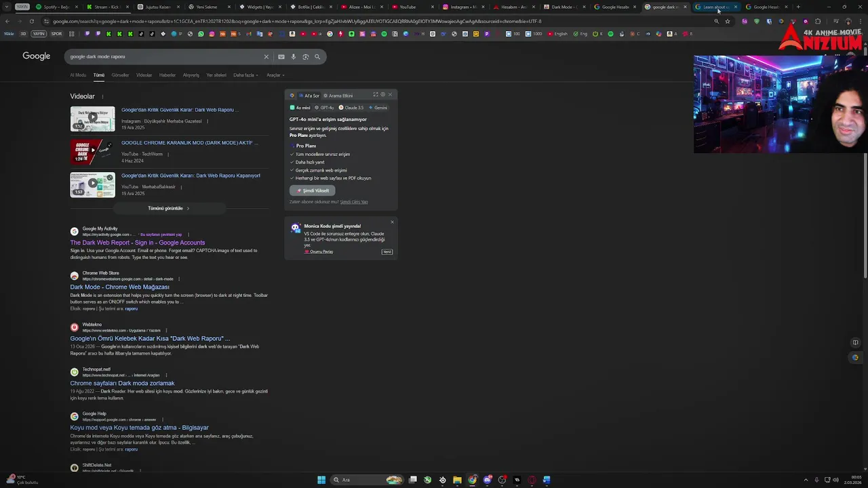This screenshot has width=868, height=488.
Task: Open the on-screen keyboard in search bar
Action: click(281, 57)
